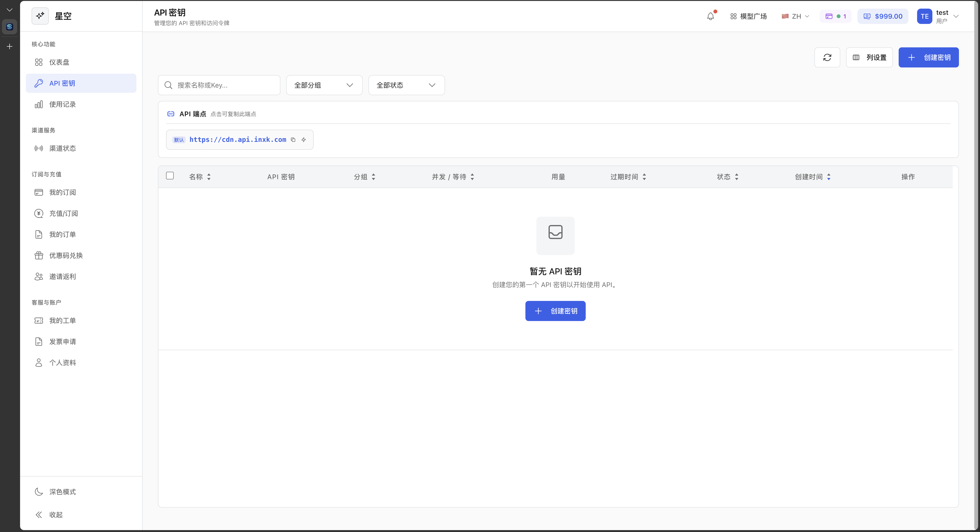Click the 星空 sparkle logo icon
Image resolution: width=980 pixels, height=532 pixels.
pyautogui.click(x=40, y=16)
